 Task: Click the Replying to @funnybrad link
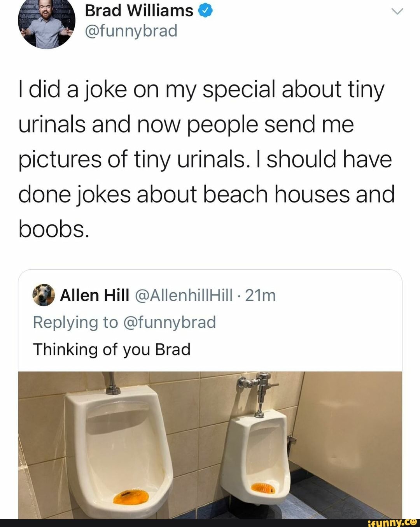coord(124,322)
